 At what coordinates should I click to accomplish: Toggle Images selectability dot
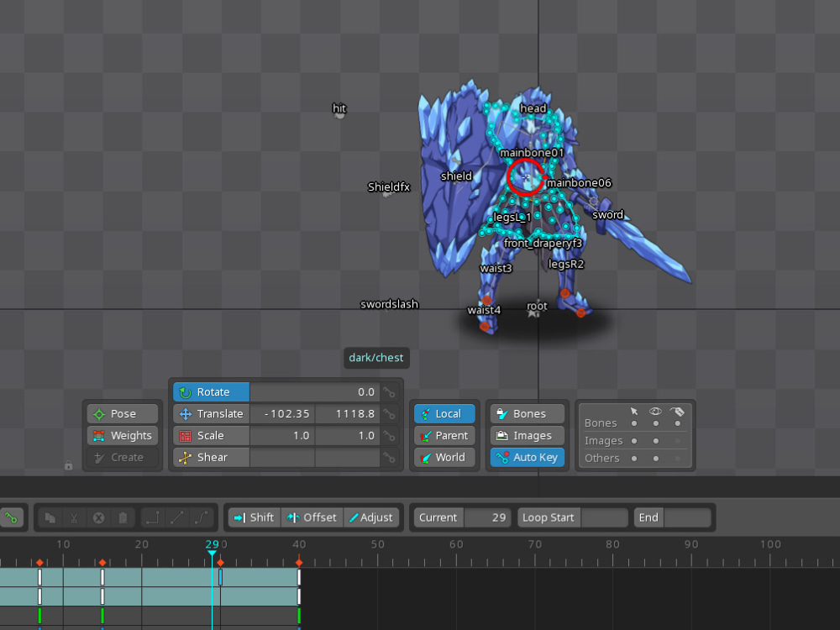point(634,441)
